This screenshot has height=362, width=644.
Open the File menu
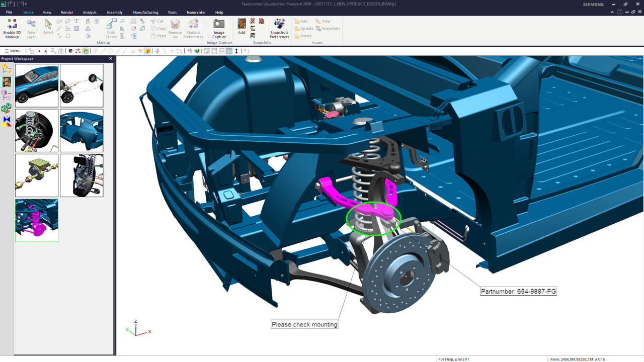click(9, 12)
